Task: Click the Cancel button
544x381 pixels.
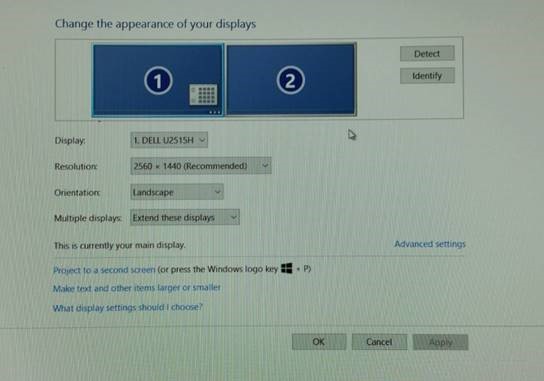Action: (379, 342)
